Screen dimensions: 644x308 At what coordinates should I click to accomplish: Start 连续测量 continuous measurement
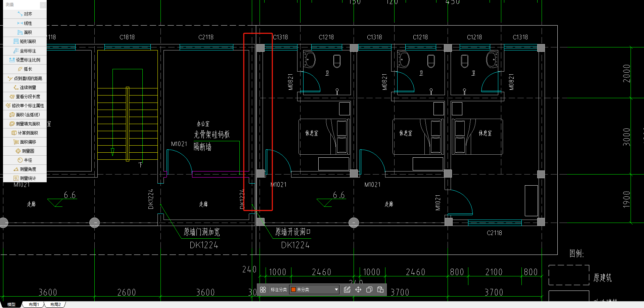[x=25, y=87]
